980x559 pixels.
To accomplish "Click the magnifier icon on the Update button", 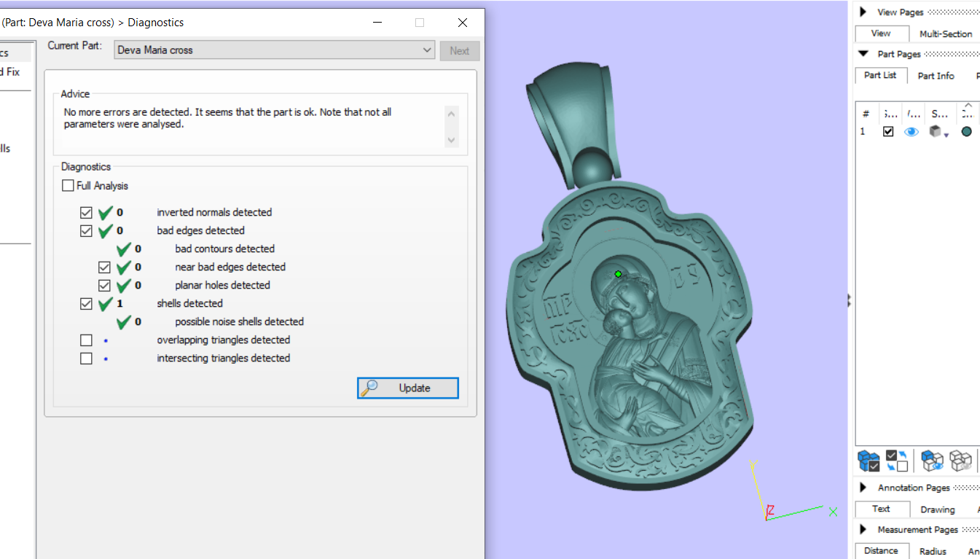I will pyautogui.click(x=369, y=388).
